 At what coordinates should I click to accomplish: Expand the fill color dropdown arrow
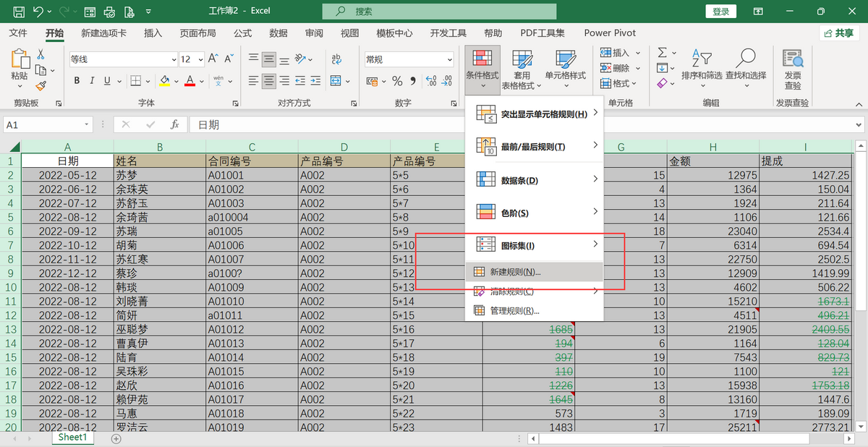tap(176, 81)
